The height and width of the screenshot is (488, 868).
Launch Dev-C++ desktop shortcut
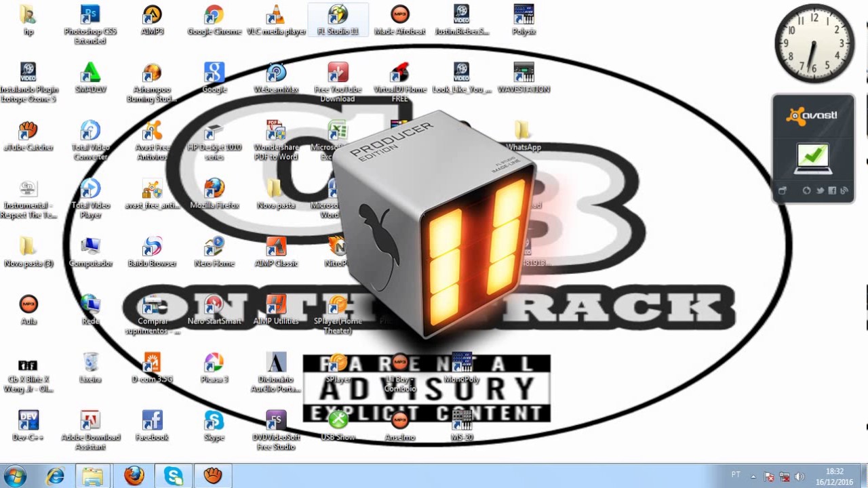coord(28,425)
